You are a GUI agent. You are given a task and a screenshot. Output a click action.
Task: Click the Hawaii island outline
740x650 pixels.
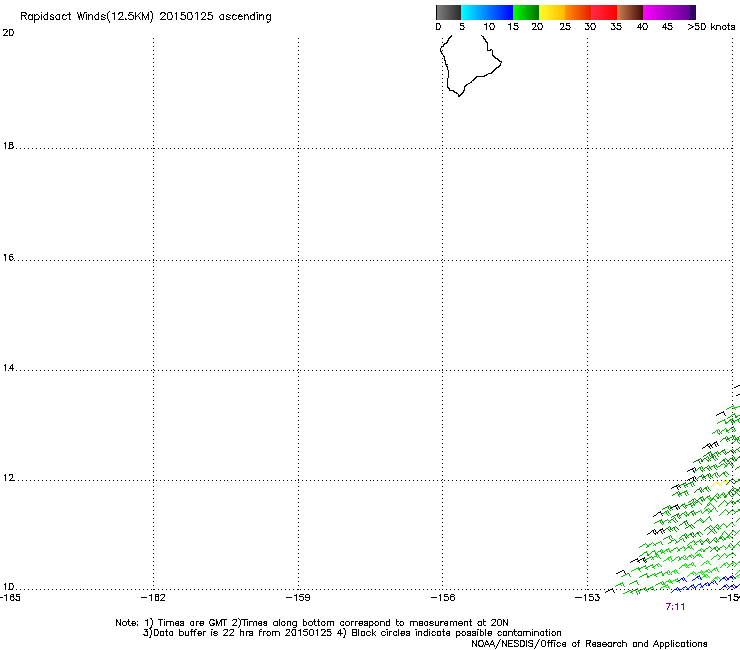[x=470, y=65]
